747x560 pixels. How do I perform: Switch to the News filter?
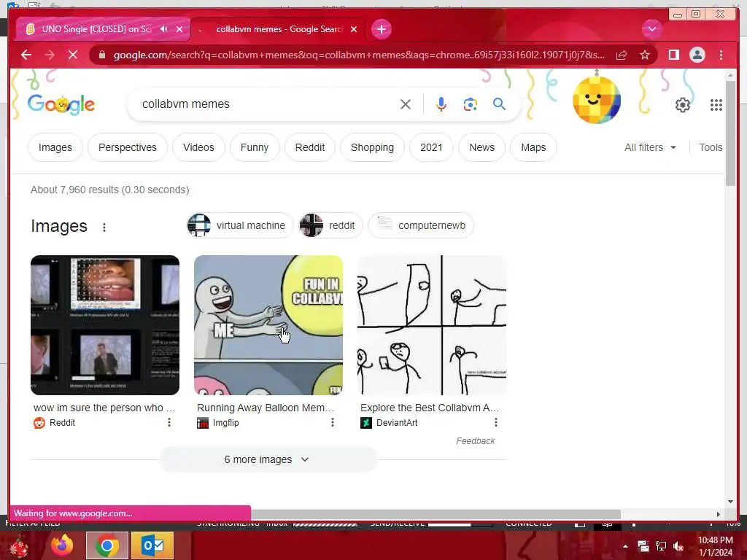(x=481, y=147)
